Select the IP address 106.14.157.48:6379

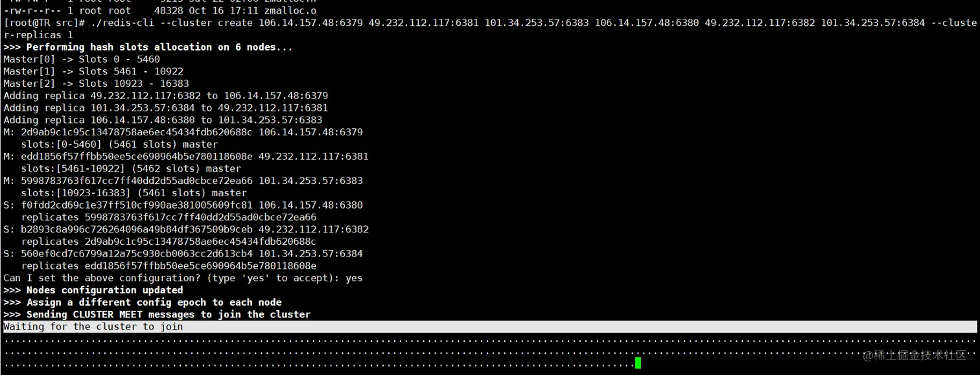click(x=311, y=131)
